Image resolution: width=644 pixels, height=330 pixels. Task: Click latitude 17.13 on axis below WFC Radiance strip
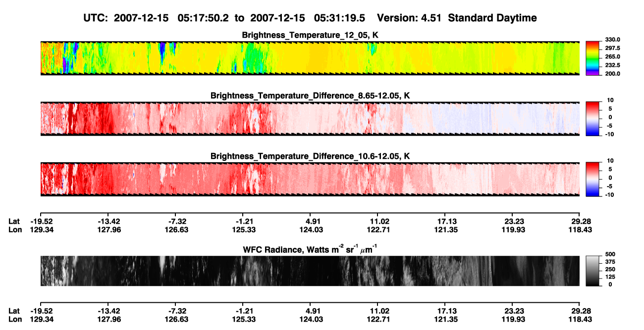pos(445,311)
